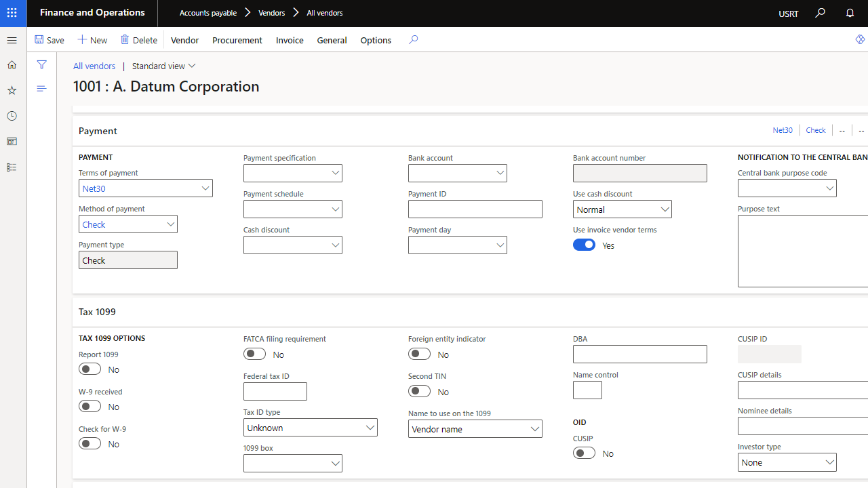Click the All vendors link
The image size is (868, 488).
coord(94,66)
